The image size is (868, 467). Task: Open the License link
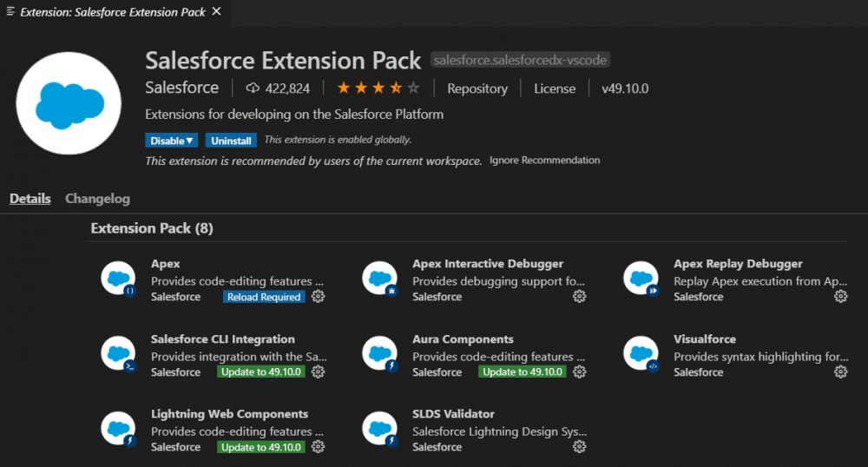click(555, 89)
